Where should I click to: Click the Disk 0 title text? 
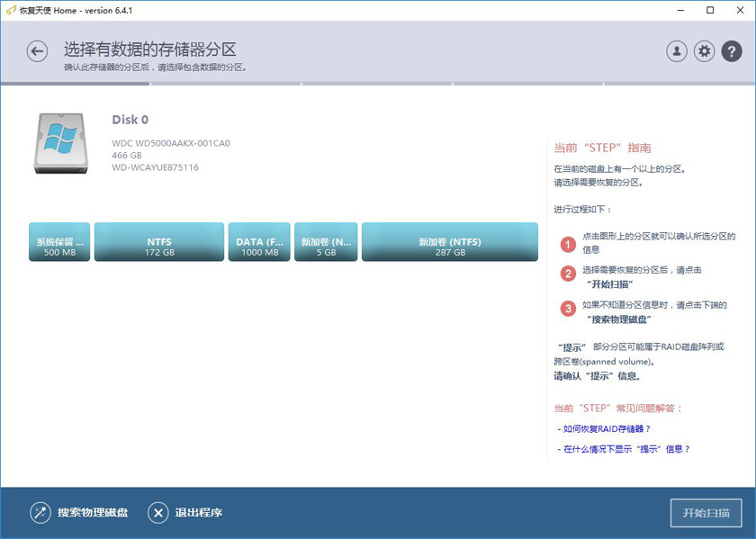point(130,120)
